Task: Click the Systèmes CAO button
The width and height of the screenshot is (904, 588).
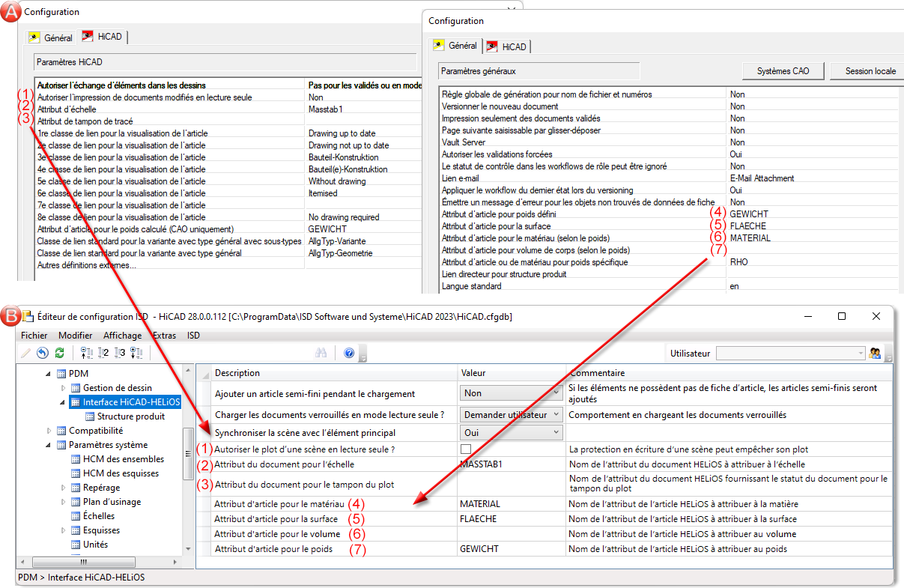Action: [x=783, y=71]
